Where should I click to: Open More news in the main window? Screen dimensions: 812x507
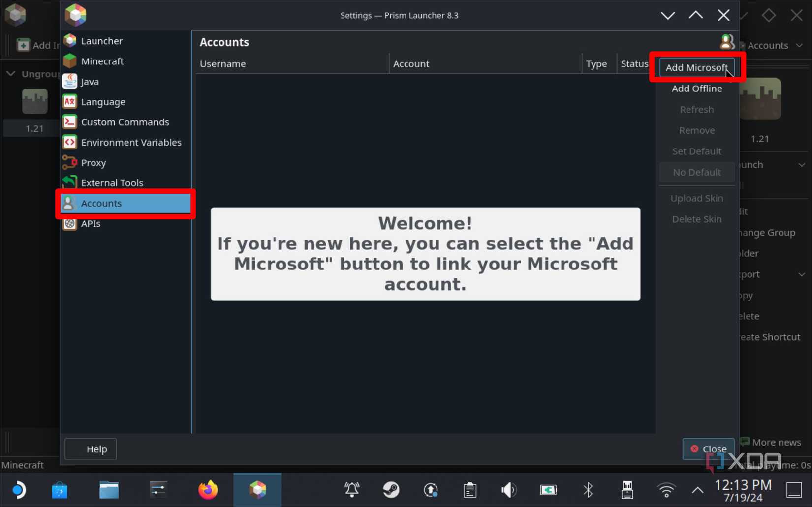tap(771, 442)
